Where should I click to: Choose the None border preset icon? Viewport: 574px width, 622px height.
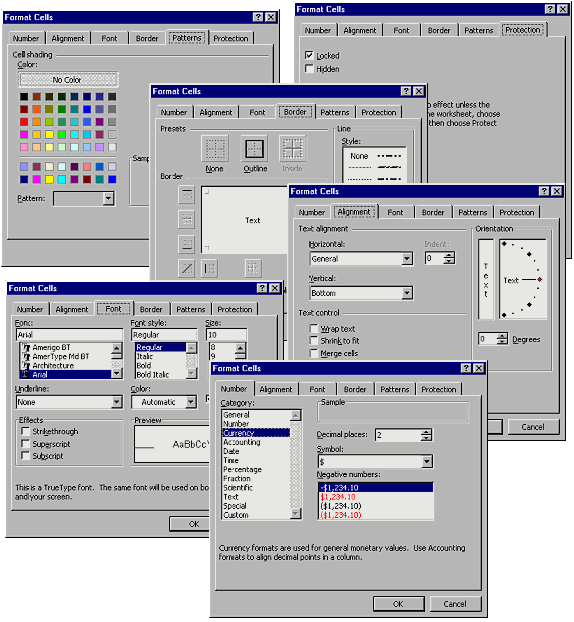click(x=215, y=148)
